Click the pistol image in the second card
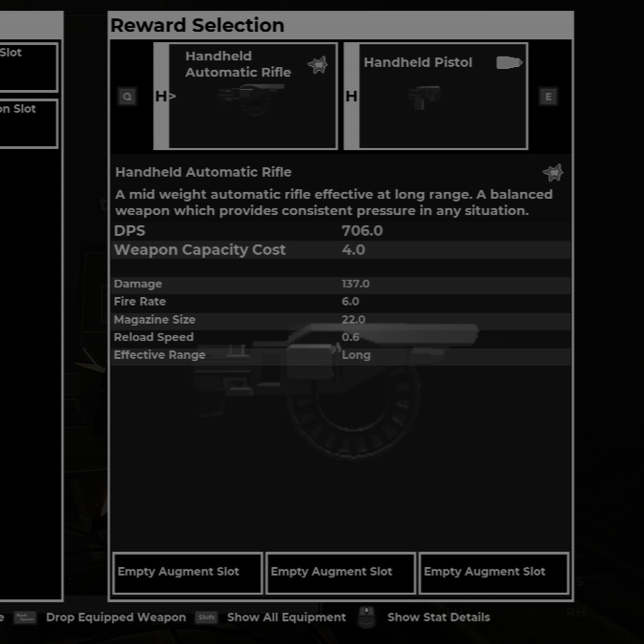 pos(425,97)
